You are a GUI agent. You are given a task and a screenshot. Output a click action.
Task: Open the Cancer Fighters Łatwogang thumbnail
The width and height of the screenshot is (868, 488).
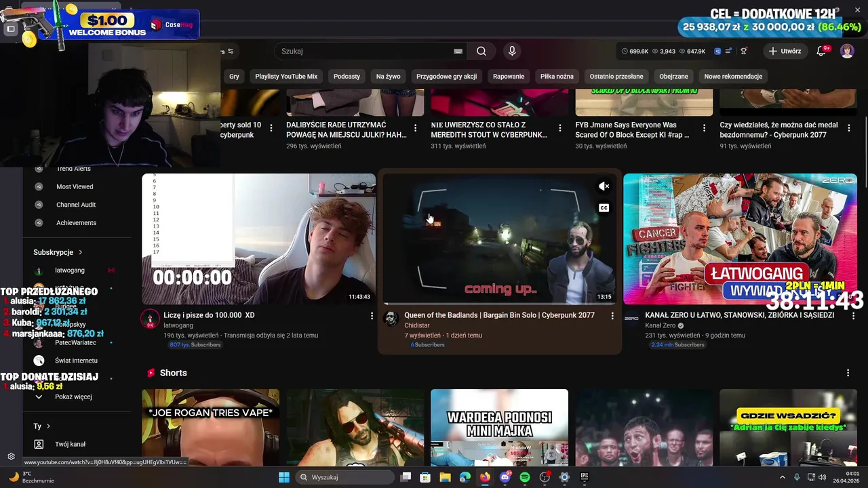740,239
